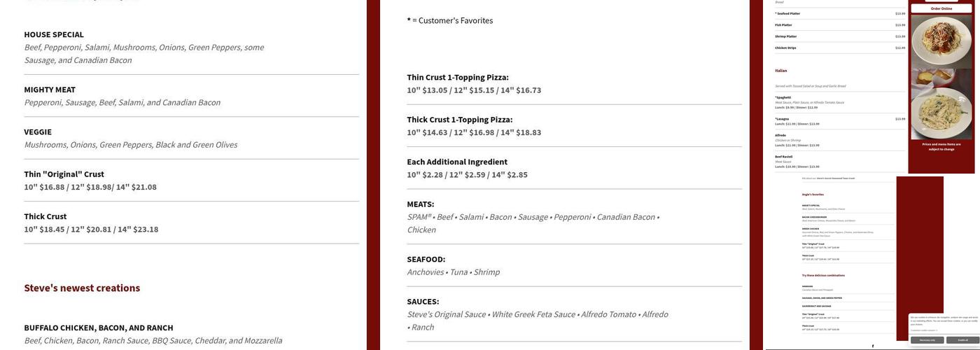Image resolution: width=980 pixels, height=350 pixels.
Task: Select Buffalo Chicken, Bacon, and Ranch item
Action: coord(99,328)
